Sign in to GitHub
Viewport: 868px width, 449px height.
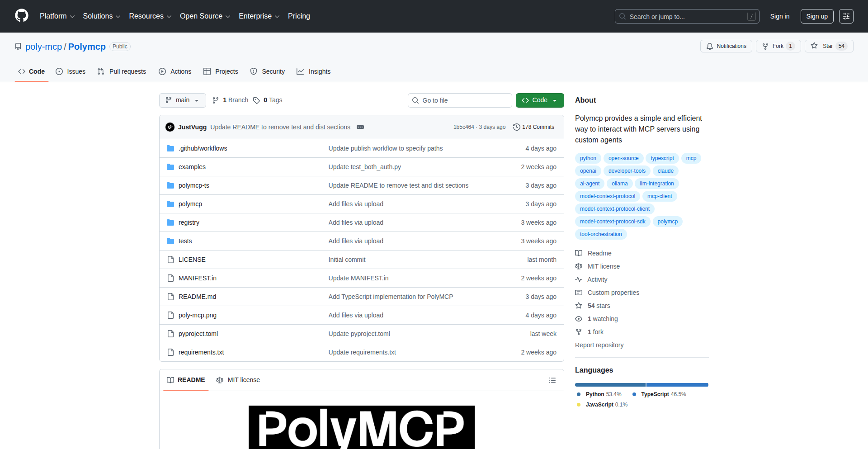coord(779,16)
